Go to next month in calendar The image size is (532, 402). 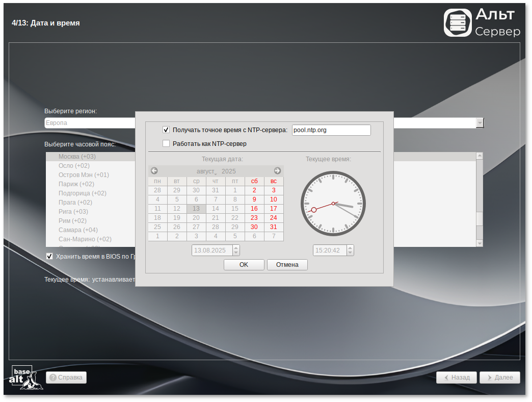pos(277,171)
